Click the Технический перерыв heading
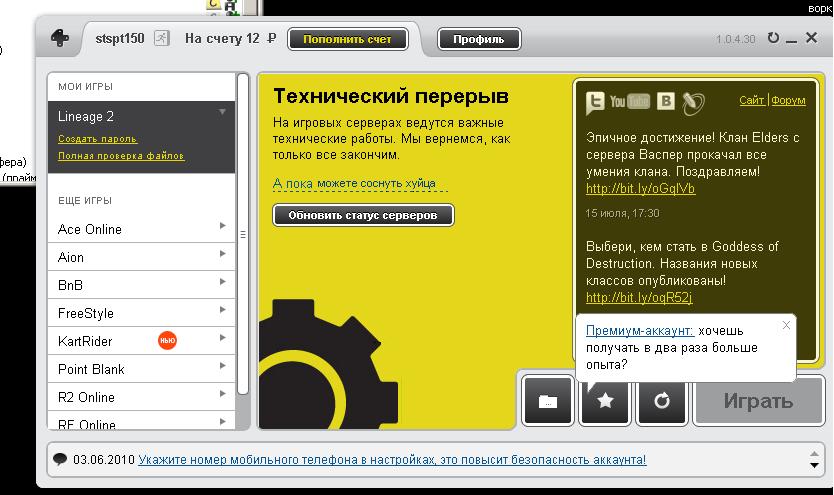 (391, 96)
